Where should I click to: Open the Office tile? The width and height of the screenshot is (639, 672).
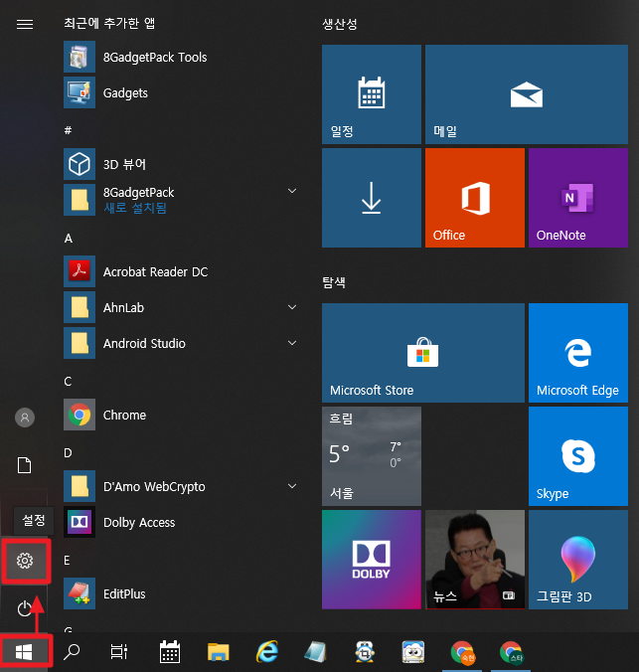pos(475,198)
